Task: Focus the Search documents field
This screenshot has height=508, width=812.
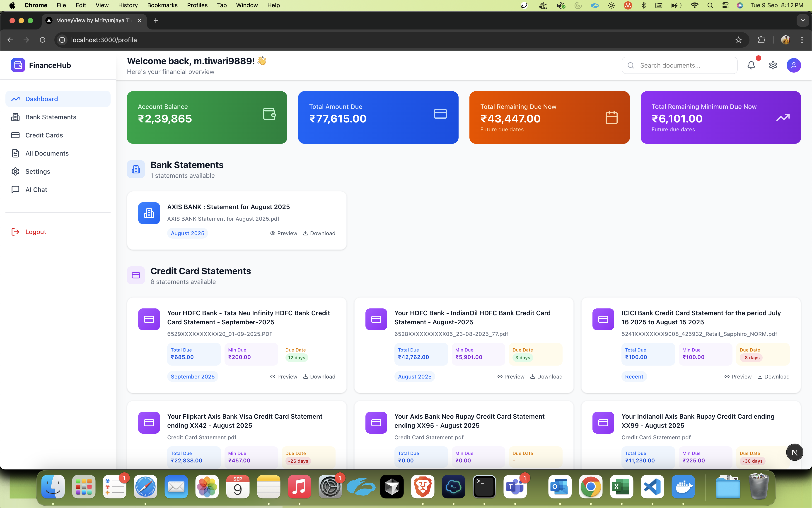Action: [679, 65]
